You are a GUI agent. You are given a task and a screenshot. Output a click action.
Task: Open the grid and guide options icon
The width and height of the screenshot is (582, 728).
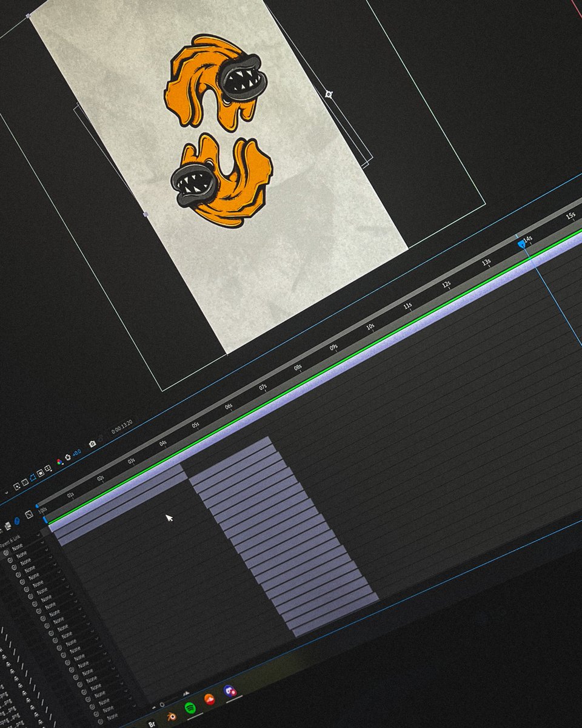48,468
